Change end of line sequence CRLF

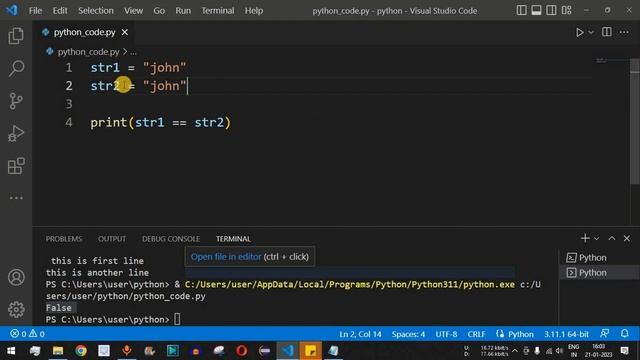[x=476, y=334]
